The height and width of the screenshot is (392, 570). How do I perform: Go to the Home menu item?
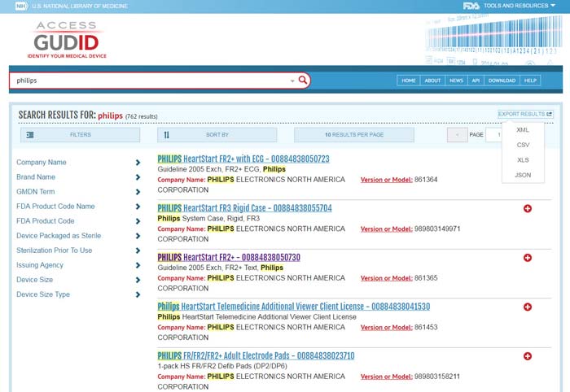409,81
